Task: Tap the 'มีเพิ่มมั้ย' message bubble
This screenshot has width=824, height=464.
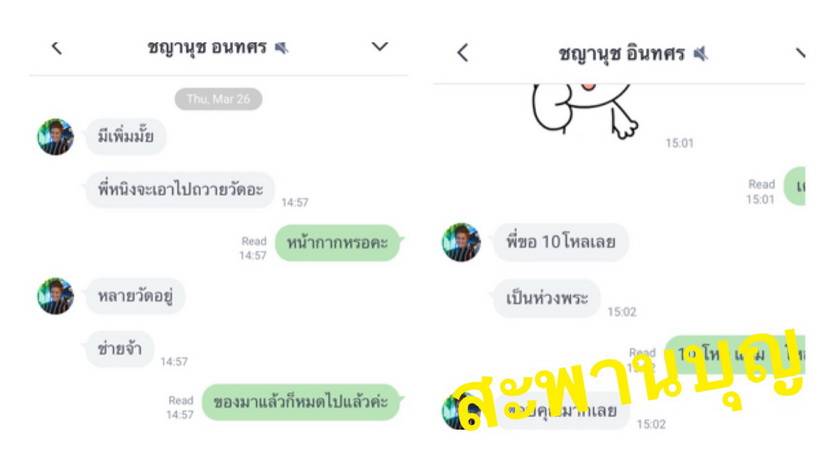Action: (x=126, y=137)
